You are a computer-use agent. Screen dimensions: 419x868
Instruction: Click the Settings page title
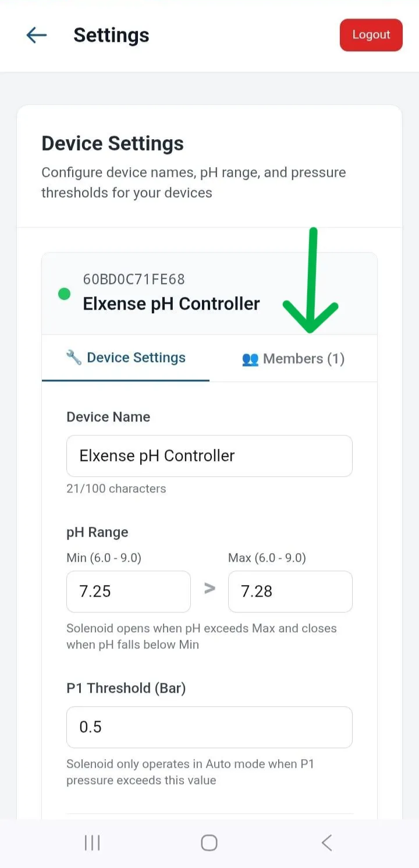click(x=111, y=35)
